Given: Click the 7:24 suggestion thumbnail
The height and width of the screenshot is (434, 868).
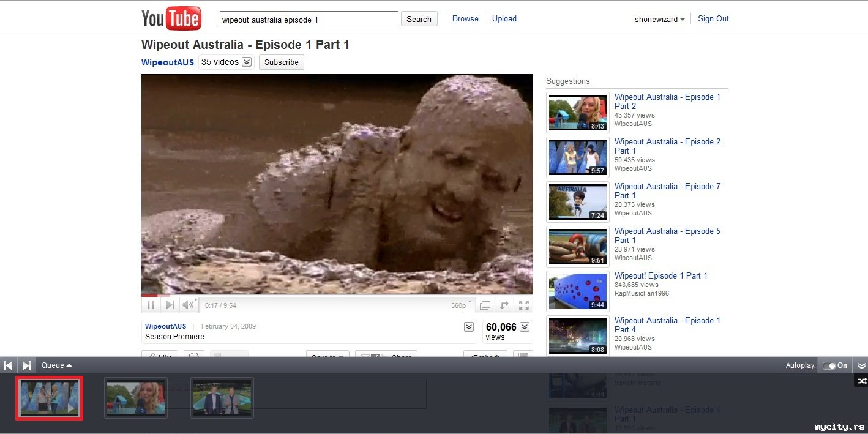Looking at the screenshot, I should 578,202.
